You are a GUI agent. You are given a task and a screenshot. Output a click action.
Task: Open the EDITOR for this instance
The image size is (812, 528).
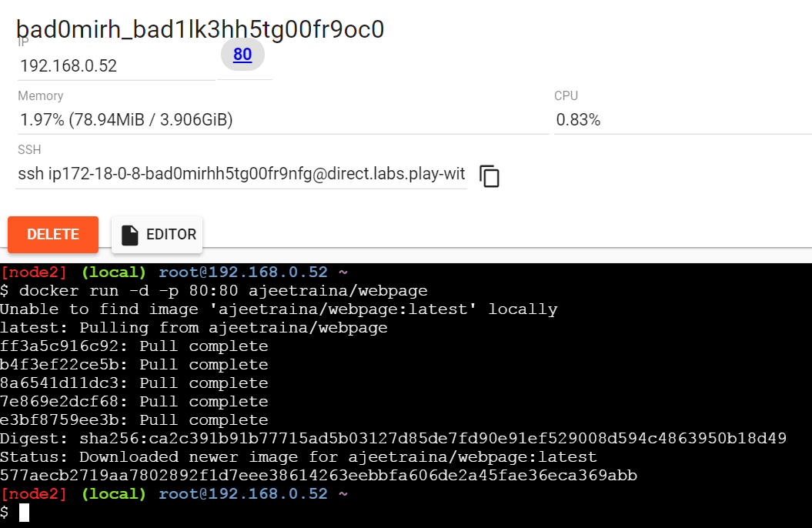coord(158,235)
